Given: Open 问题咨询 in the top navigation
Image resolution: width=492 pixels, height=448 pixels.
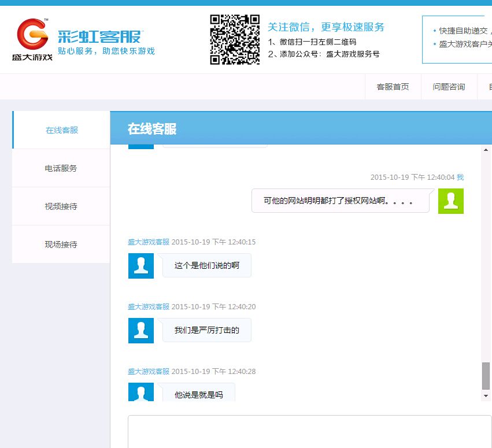Looking at the screenshot, I should tap(449, 87).
